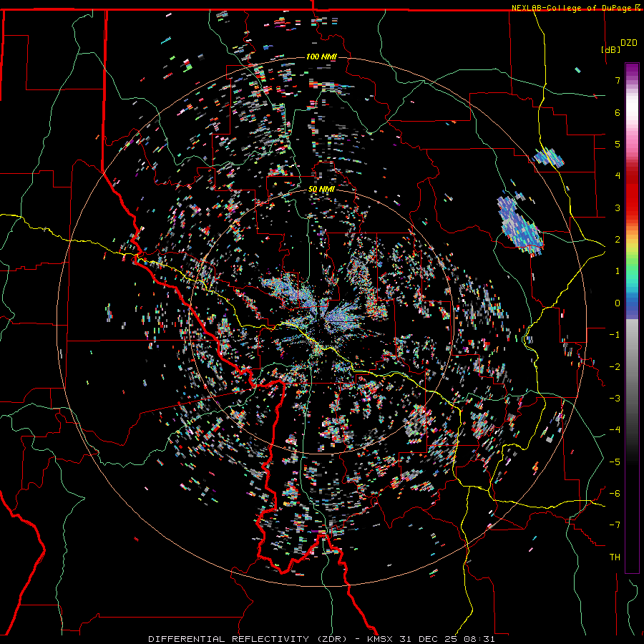Click the -6 value on color scale
The height and width of the screenshot is (644, 644).
(615, 494)
